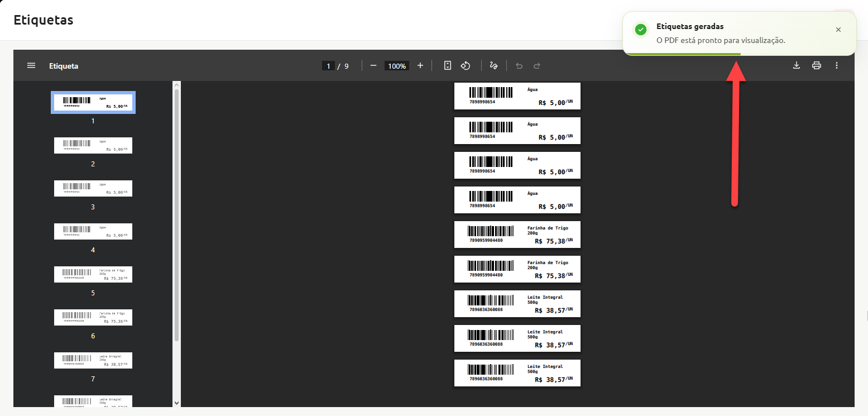
Task: Click the last Leite Integral label
Action: [517, 373]
